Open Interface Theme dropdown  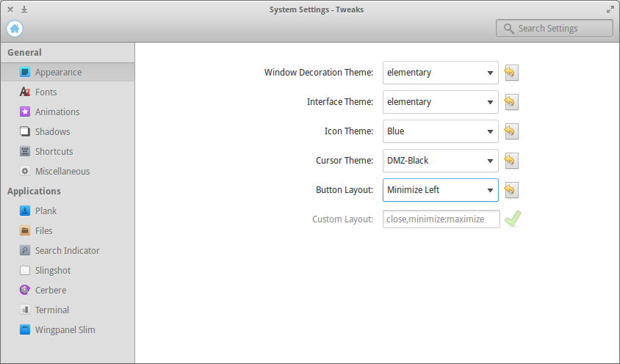[x=441, y=101]
